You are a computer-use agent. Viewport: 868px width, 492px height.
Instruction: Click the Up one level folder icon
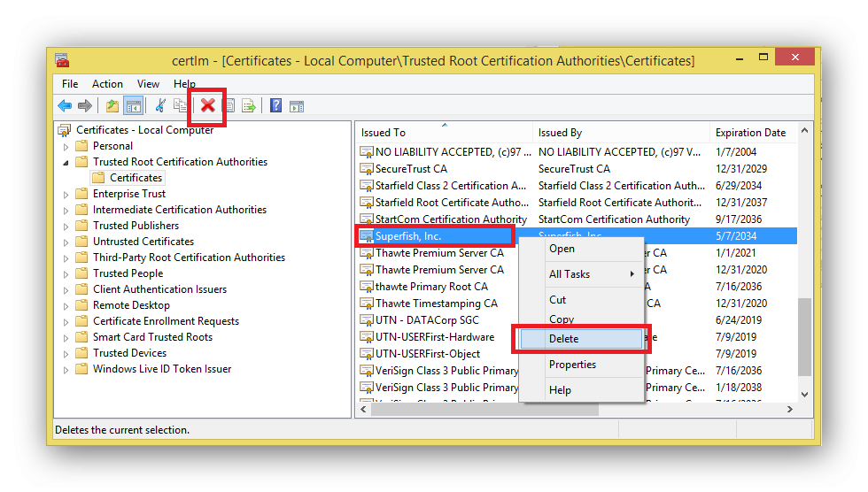coord(112,105)
